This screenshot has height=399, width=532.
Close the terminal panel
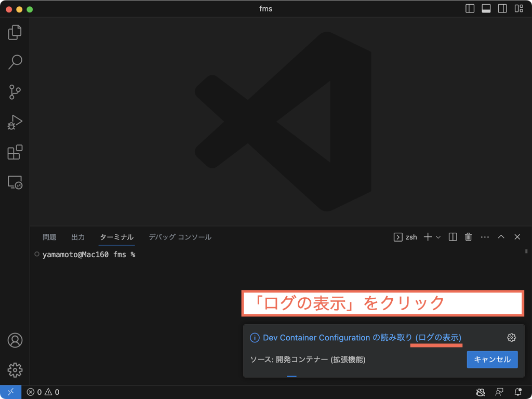click(x=517, y=237)
